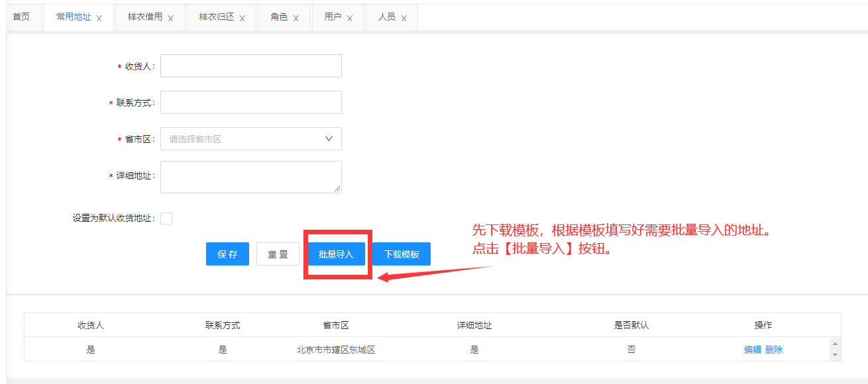Open the 省市区 dropdown

click(x=251, y=139)
